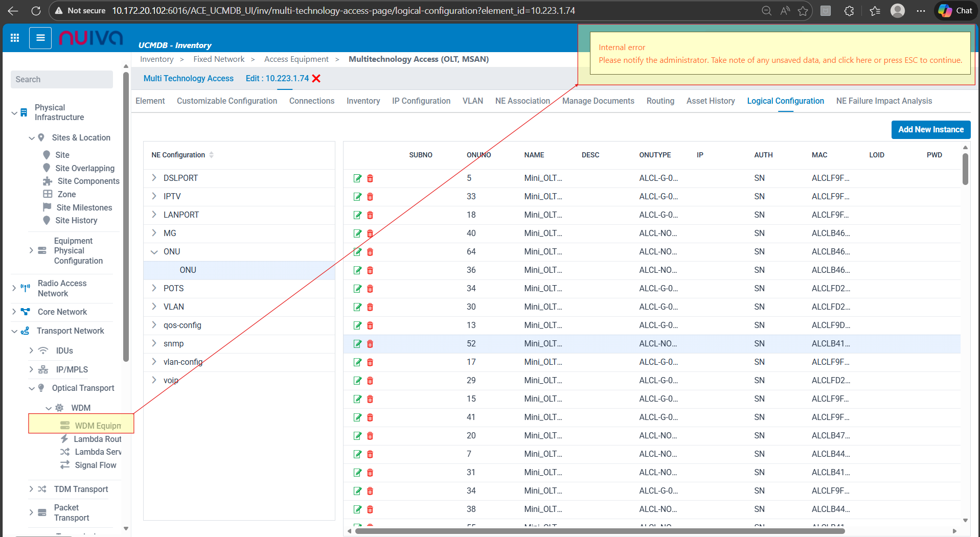
Task: Bookmark this page with star icon
Action: [x=803, y=11]
